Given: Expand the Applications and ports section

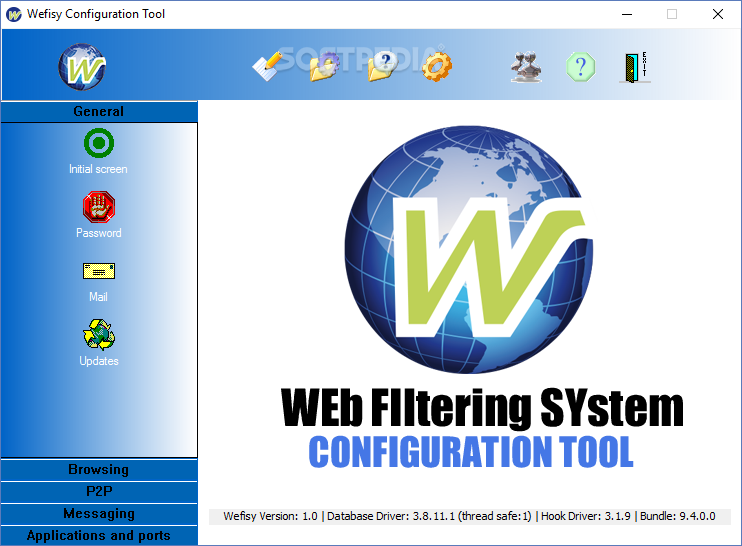Looking at the screenshot, I should (x=99, y=536).
